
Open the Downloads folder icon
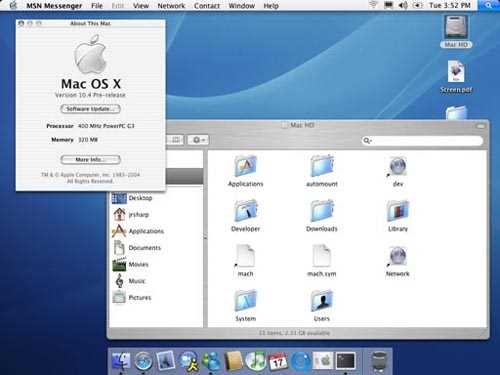(x=322, y=211)
